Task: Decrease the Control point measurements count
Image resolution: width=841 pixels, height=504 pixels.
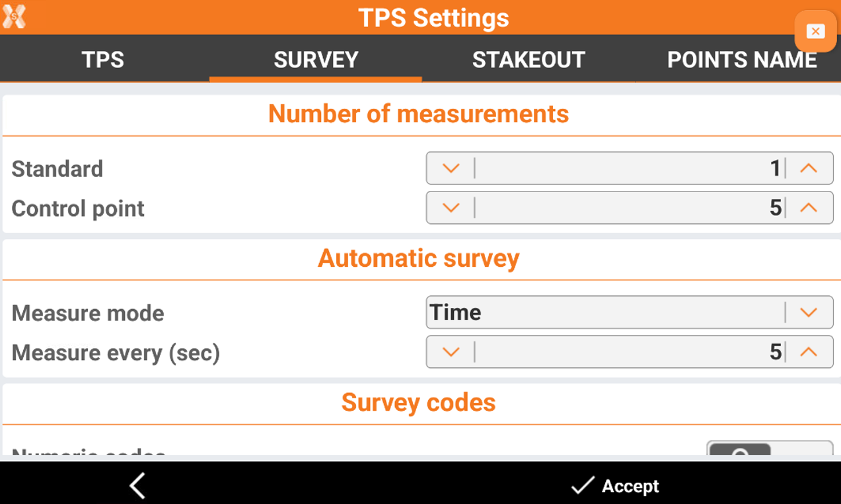Action: pos(451,208)
